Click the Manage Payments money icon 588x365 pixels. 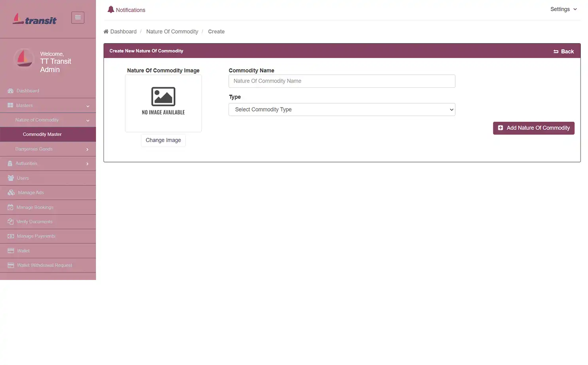click(11, 236)
